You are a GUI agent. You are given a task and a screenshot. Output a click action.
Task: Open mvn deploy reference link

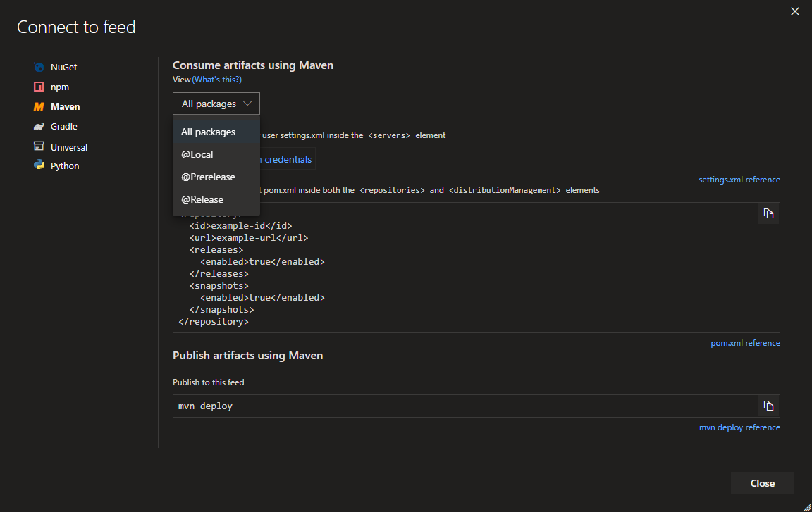739,427
